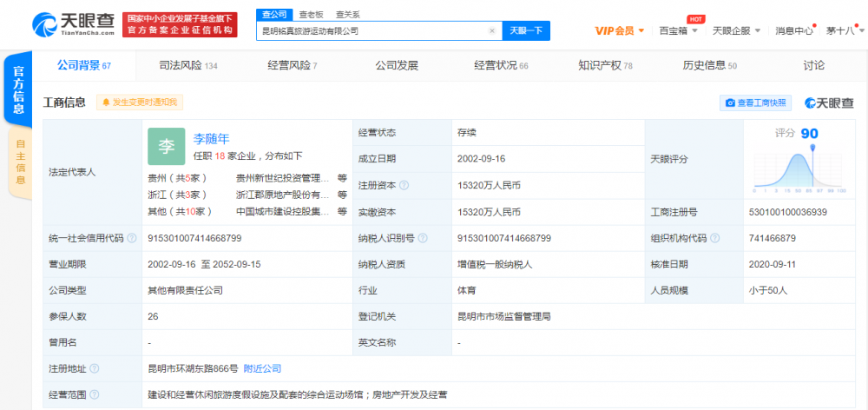Click the 体育 industry value
The image size is (868, 410).
(x=467, y=290)
